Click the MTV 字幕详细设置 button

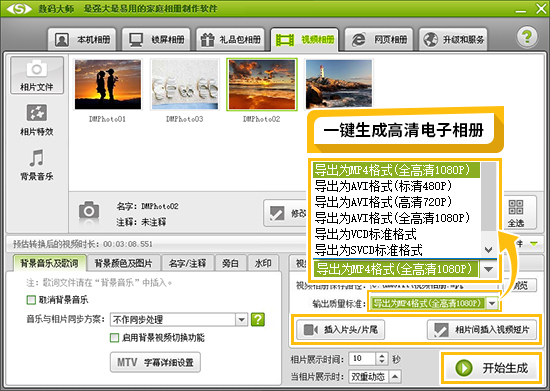click(155, 362)
